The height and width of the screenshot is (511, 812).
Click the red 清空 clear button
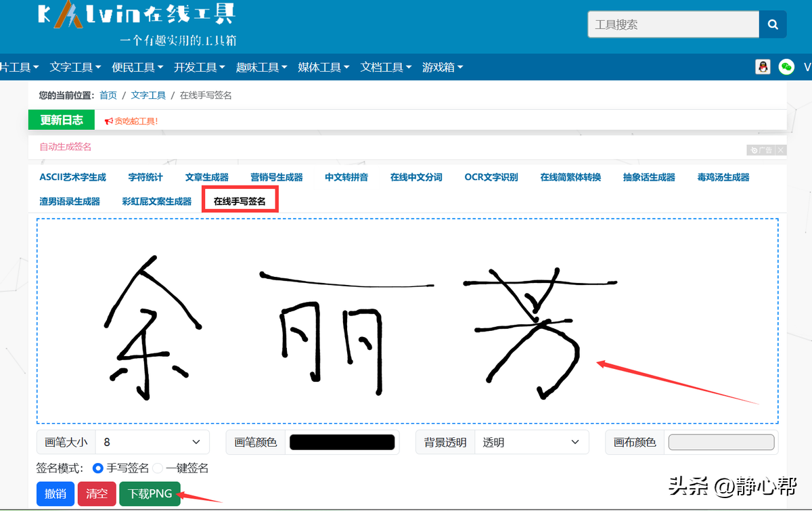coord(96,493)
